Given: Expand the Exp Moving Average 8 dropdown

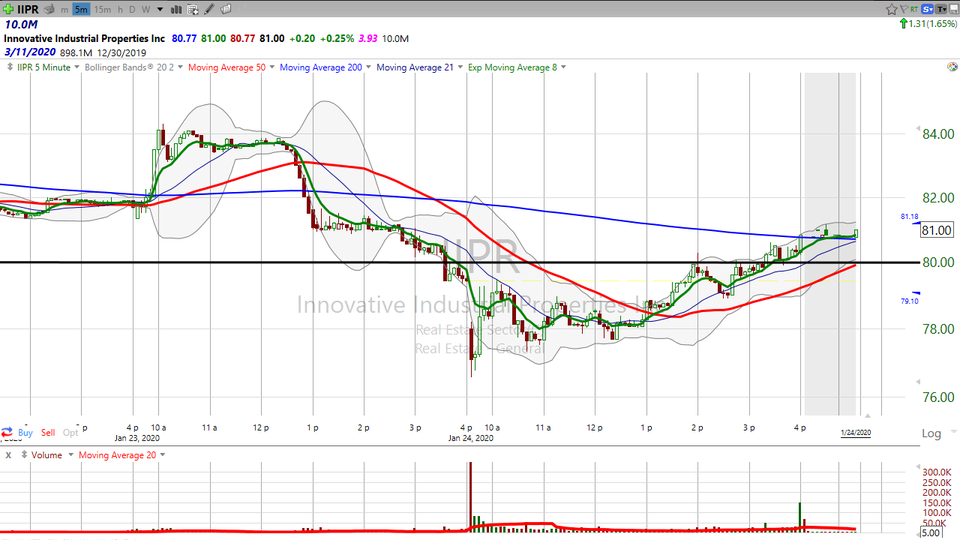Looking at the screenshot, I should click(563, 67).
